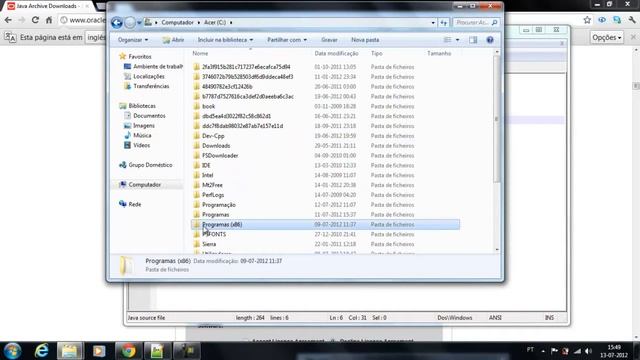
Task: Expand the address bar history dropdown
Action: point(433,23)
